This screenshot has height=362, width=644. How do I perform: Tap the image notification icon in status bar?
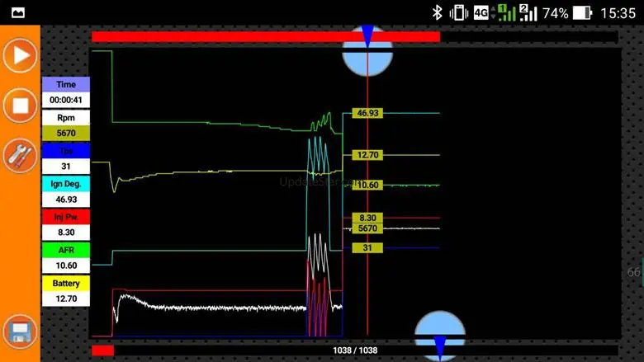pyautogui.click(x=18, y=13)
